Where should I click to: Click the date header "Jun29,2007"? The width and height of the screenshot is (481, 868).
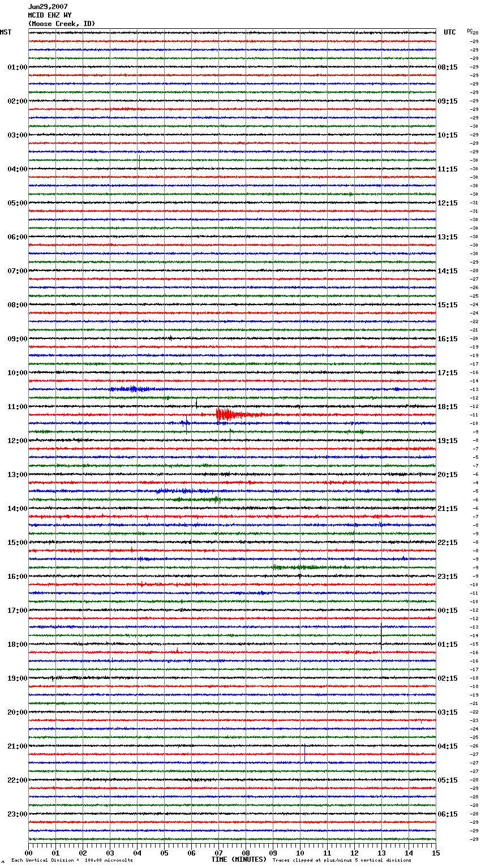[48, 7]
